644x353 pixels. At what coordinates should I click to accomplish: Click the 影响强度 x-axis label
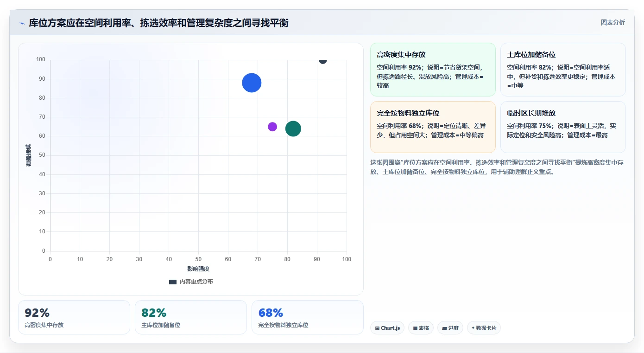pos(198,269)
